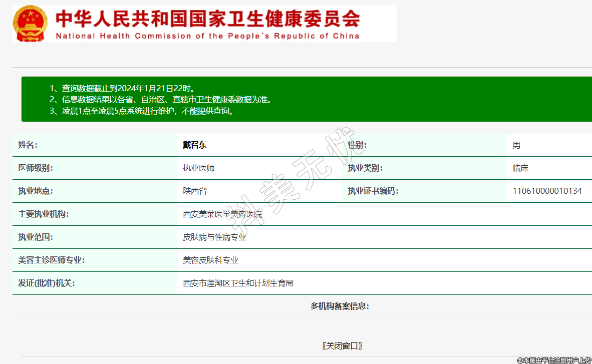The image size is (592, 364).
Task: Click the certificate number 110610000010134
Action: click(547, 191)
